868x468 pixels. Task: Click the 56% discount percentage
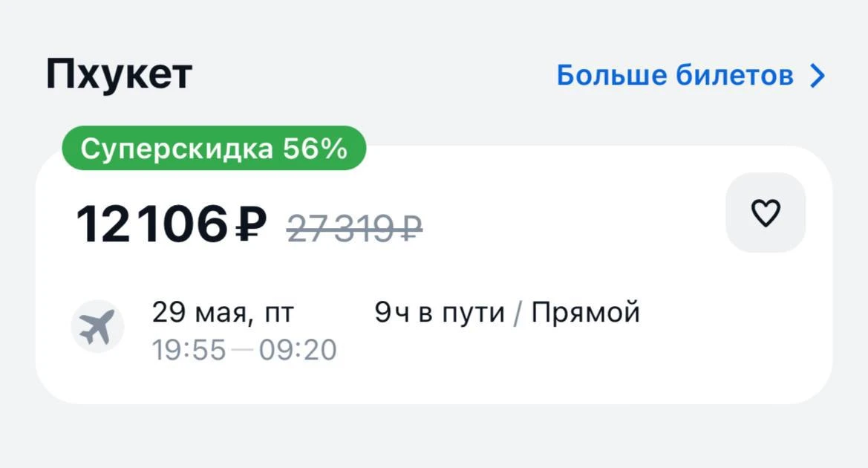click(315, 149)
